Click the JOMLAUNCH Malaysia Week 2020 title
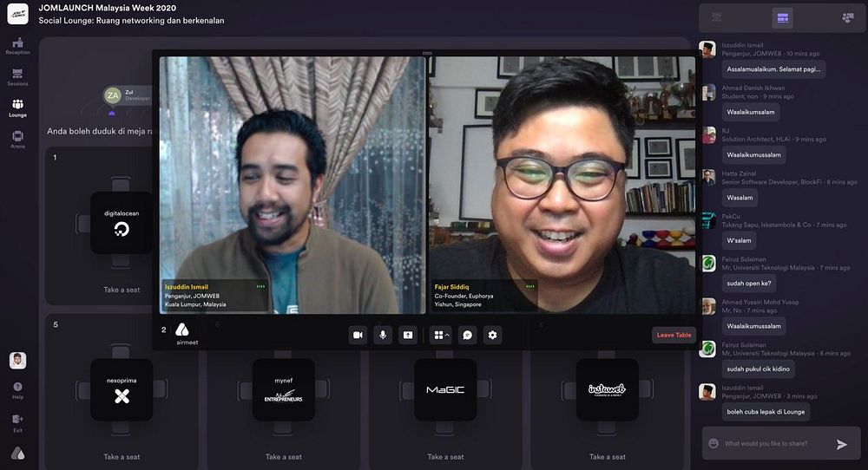 tap(108, 8)
